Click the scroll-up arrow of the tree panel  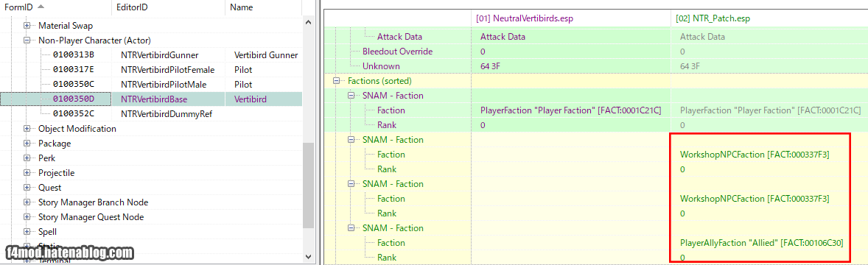[x=308, y=21]
